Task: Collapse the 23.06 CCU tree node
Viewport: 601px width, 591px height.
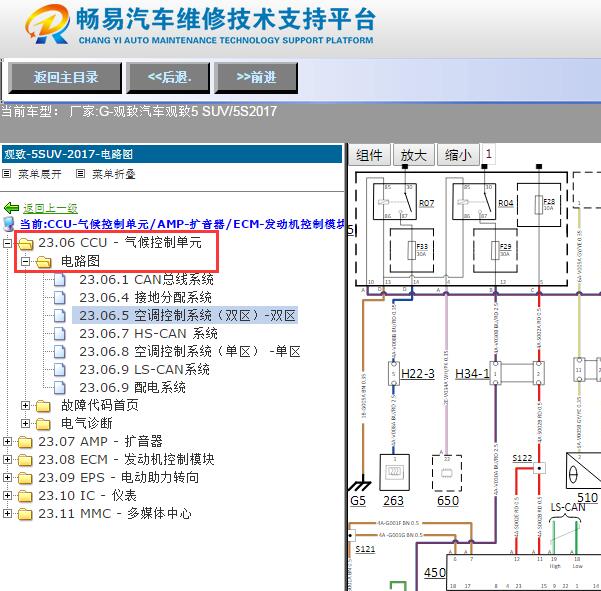Action: [x=7, y=243]
